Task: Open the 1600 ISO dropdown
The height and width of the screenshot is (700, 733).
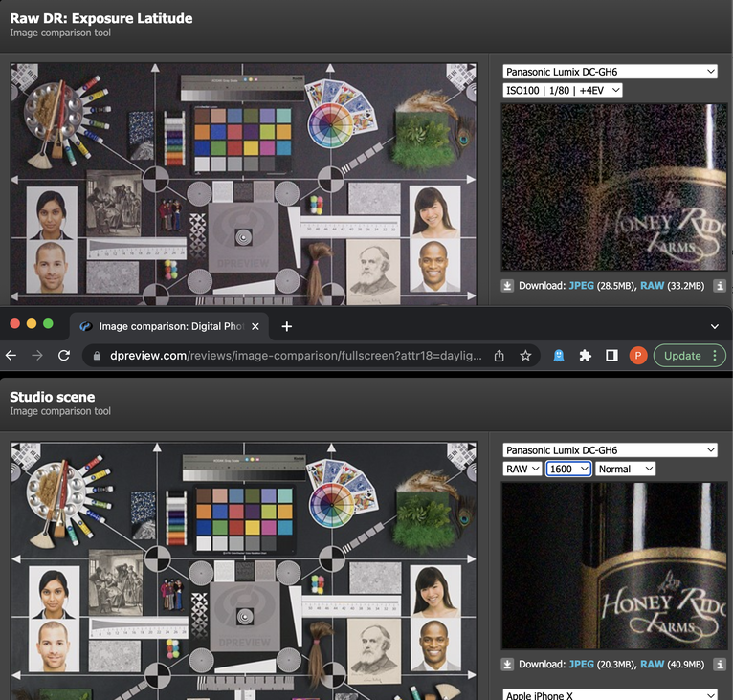Action: (x=568, y=469)
